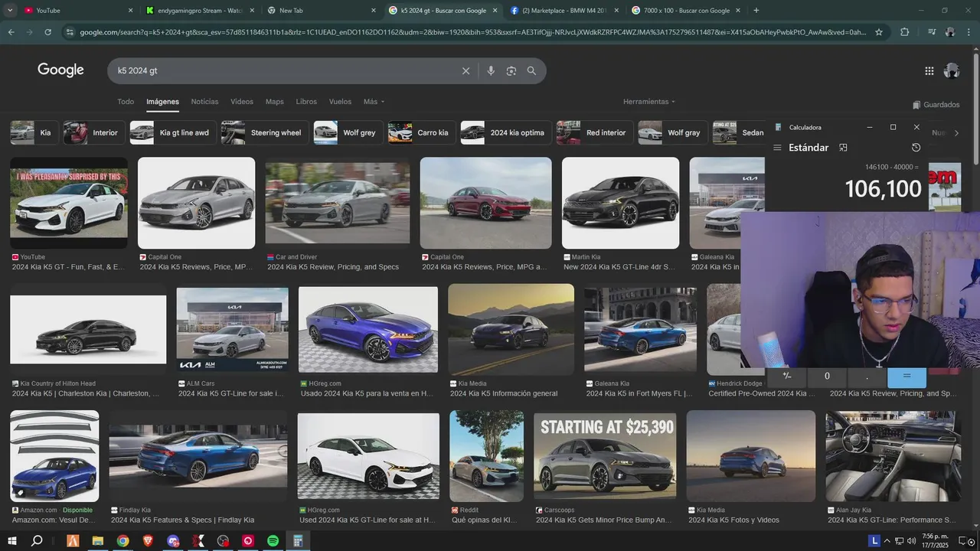Open Amazon.com Vesul result link
The width and height of the screenshot is (980, 551).
54,520
